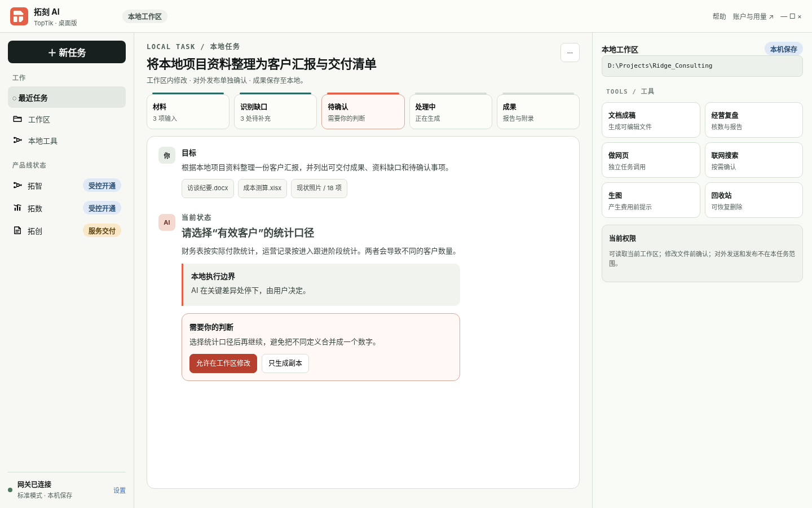Open the three-dot more options menu
The width and height of the screenshot is (812, 508).
(x=570, y=52)
